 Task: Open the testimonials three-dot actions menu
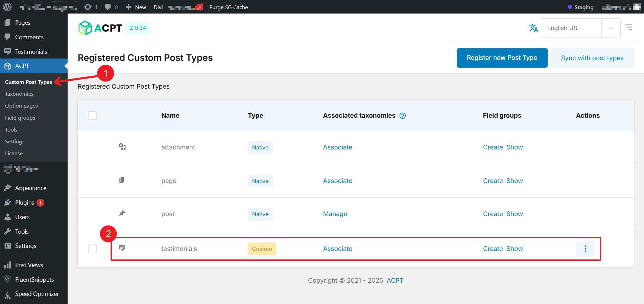(585, 249)
